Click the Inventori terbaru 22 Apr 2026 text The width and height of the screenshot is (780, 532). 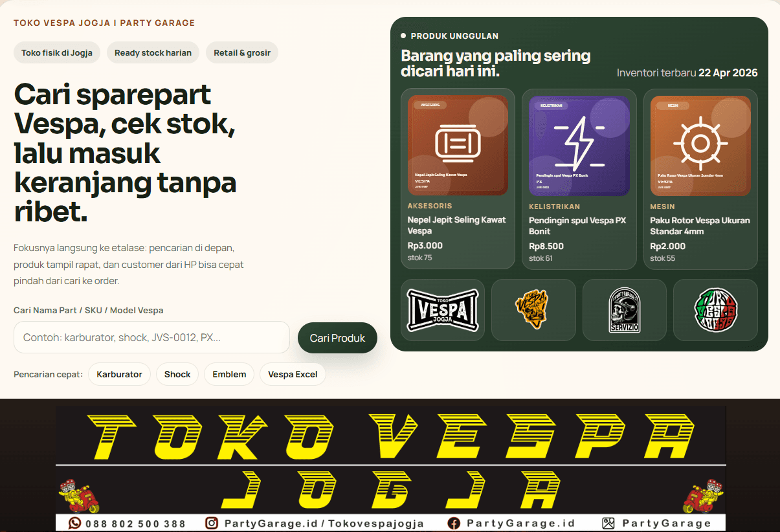pyautogui.click(x=687, y=72)
